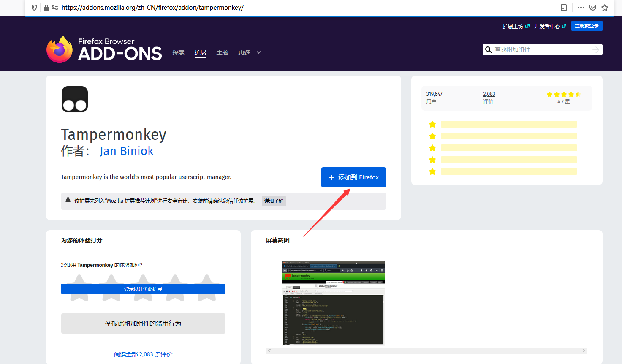Click 登录以评价此扩展 button
Screen dimensions: 622x364
coord(143,289)
